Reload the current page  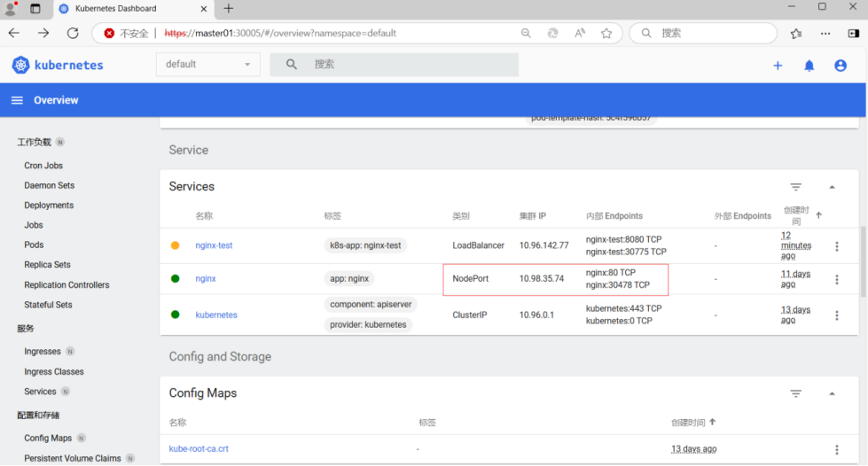point(73,33)
